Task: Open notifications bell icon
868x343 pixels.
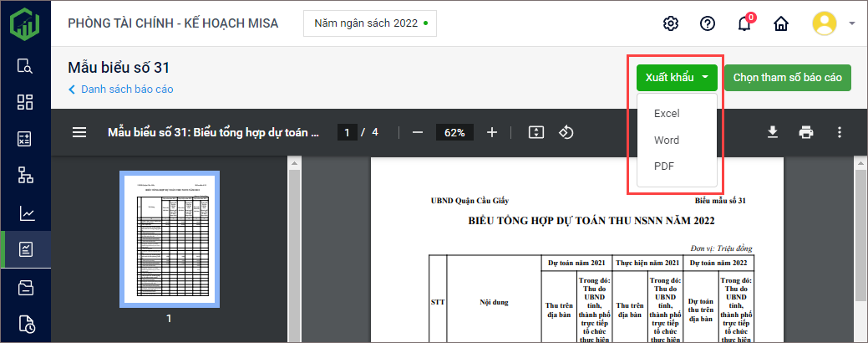Action: [744, 23]
